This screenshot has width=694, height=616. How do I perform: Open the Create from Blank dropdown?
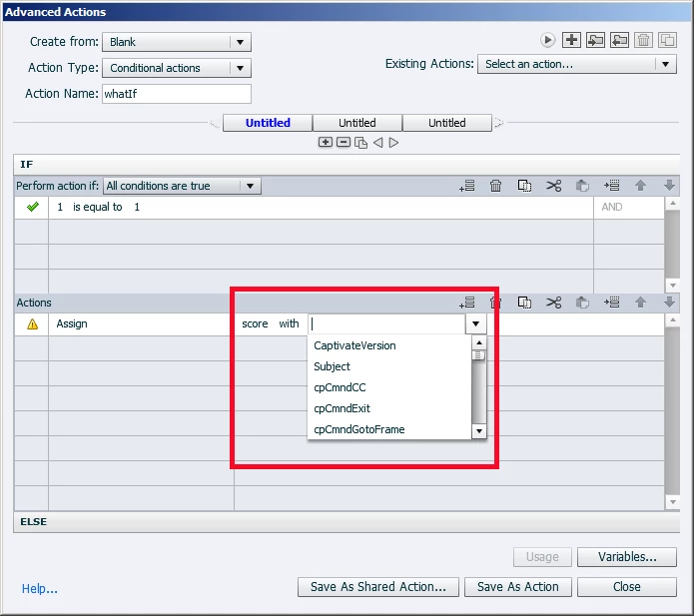(x=177, y=42)
